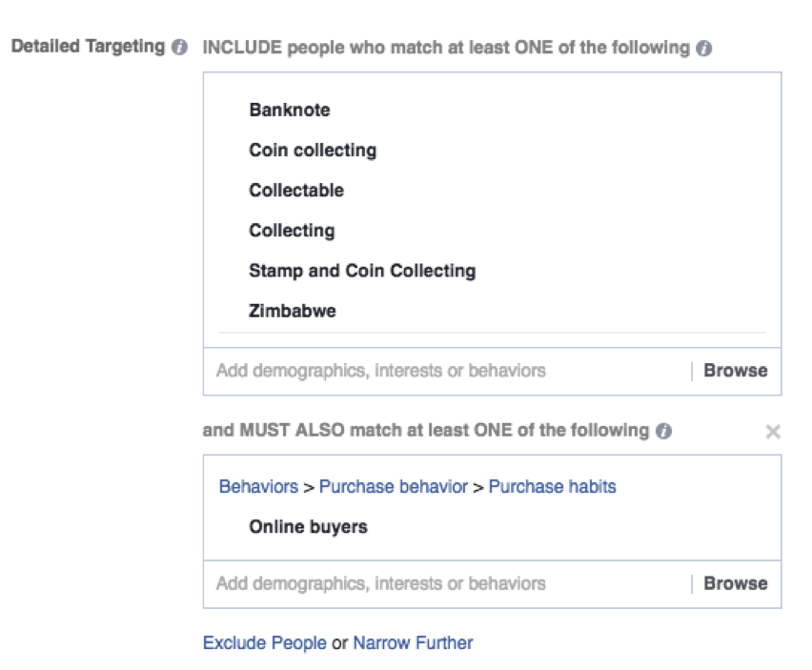The width and height of the screenshot is (812, 670).
Task: Select the Stamp and Coin Collecting entry
Action: pos(362,271)
